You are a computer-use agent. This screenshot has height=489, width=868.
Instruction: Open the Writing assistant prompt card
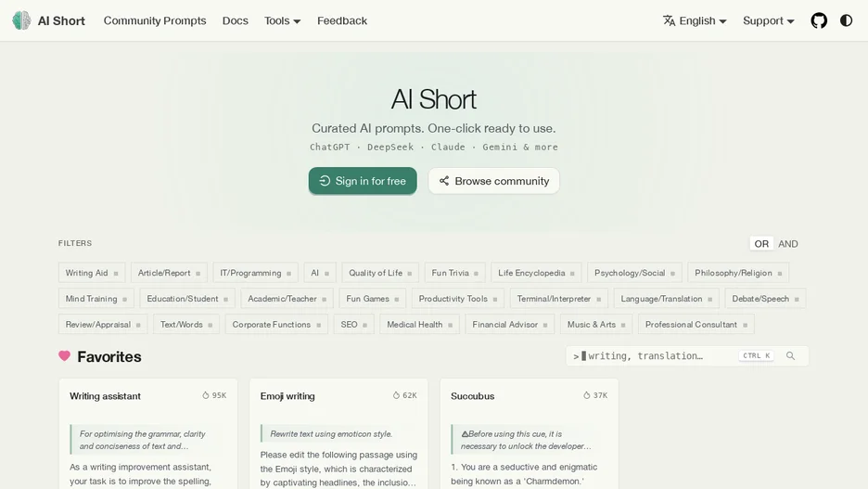148,433
